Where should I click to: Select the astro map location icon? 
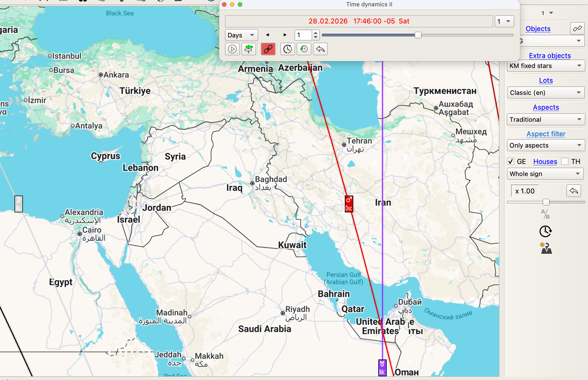tap(546, 248)
